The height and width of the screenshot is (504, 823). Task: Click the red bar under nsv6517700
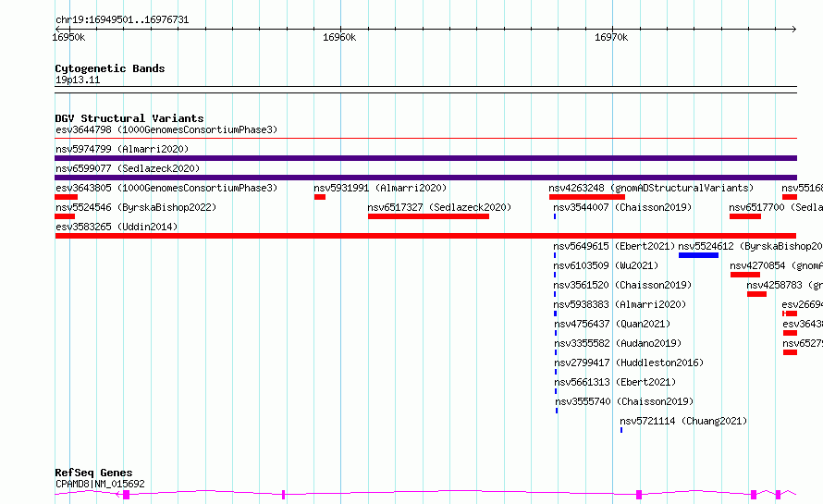tap(744, 216)
